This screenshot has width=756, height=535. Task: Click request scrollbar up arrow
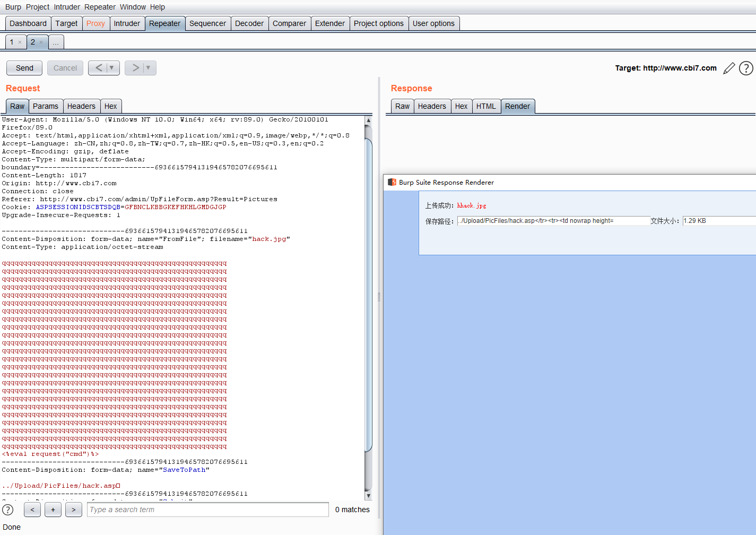click(368, 120)
